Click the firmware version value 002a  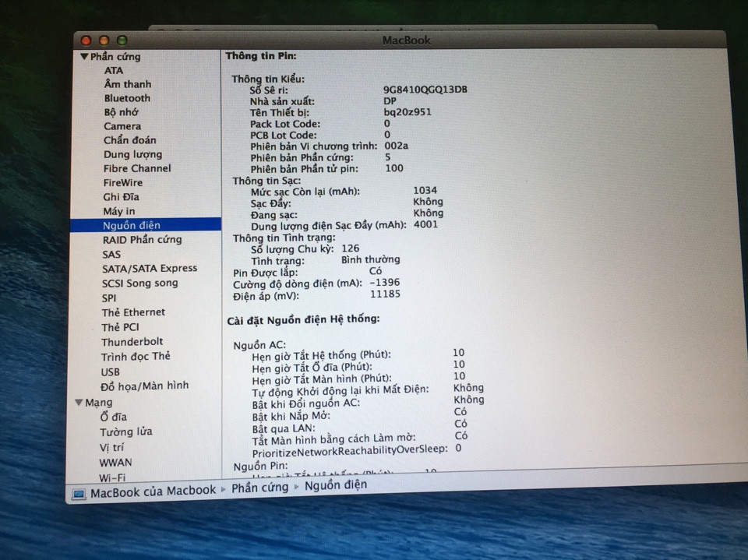click(396, 146)
